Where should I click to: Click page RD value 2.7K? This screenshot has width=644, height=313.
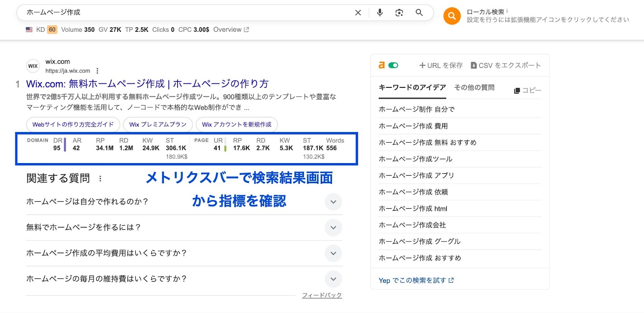[x=263, y=148]
